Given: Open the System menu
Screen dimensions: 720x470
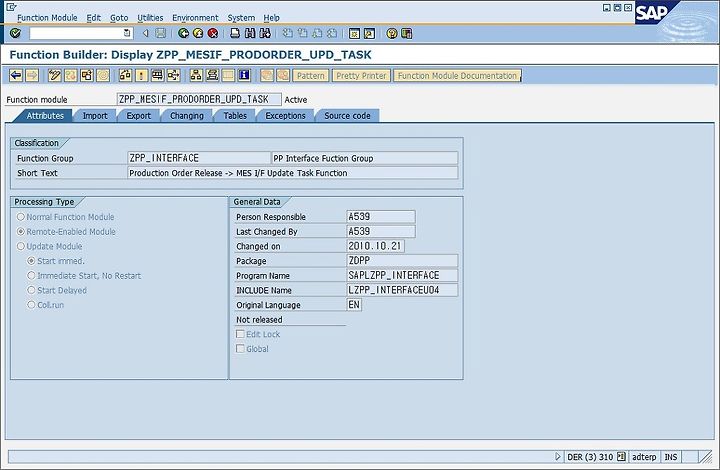Looking at the screenshot, I should [x=241, y=18].
